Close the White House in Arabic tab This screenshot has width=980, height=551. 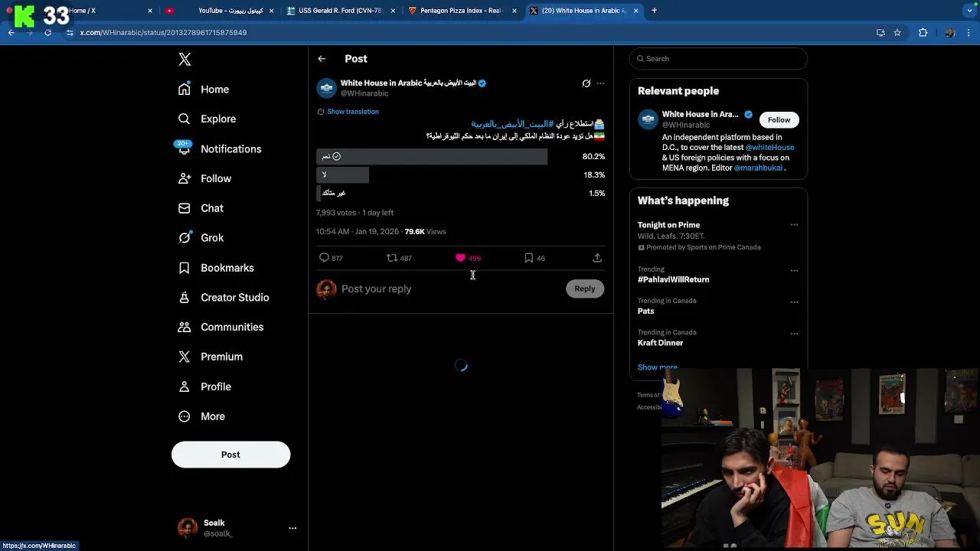pyautogui.click(x=635, y=11)
